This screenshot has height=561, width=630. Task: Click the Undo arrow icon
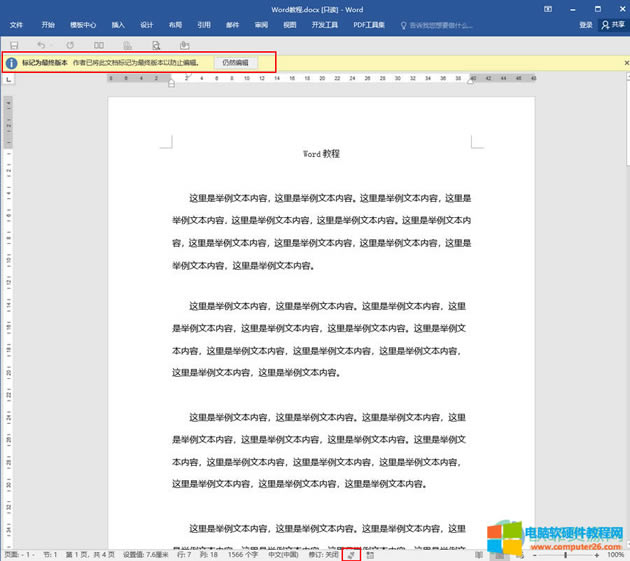click(41, 45)
